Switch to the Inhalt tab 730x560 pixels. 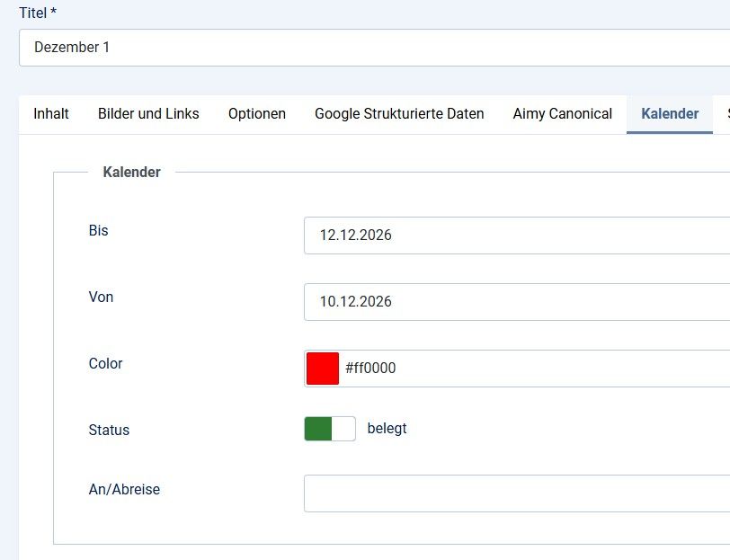pyautogui.click(x=51, y=114)
